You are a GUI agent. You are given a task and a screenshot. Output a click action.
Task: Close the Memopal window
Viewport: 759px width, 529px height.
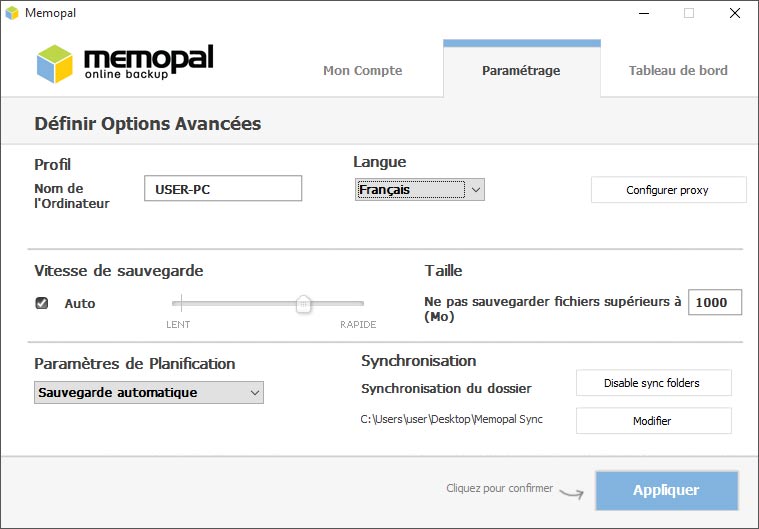click(735, 13)
